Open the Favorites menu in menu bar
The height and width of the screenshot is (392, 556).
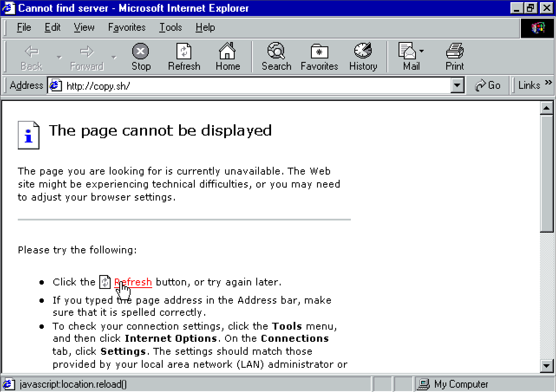point(127,28)
